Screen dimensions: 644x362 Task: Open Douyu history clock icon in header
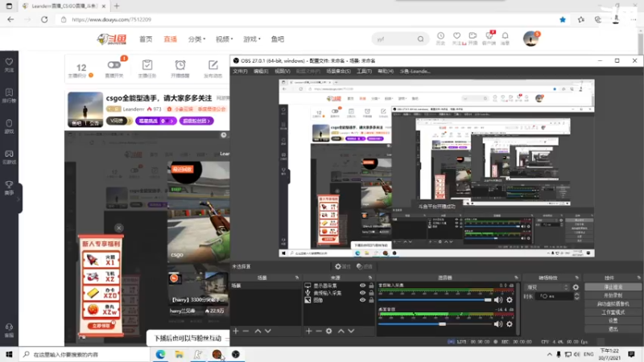tap(440, 35)
